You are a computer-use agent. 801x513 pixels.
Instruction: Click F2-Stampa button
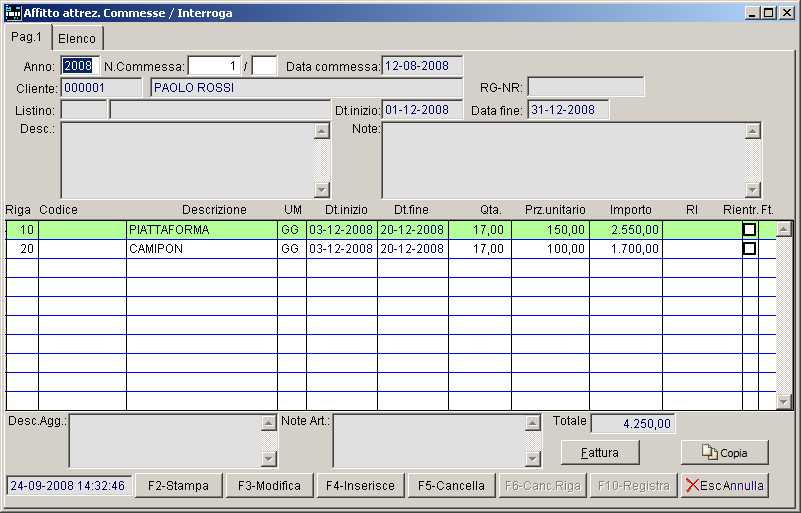tap(178, 485)
